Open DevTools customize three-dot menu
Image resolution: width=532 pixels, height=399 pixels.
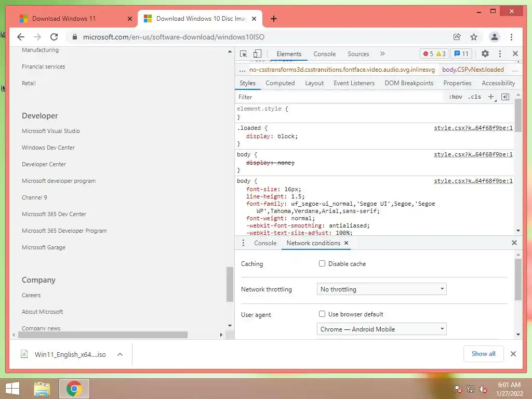click(500, 54)
